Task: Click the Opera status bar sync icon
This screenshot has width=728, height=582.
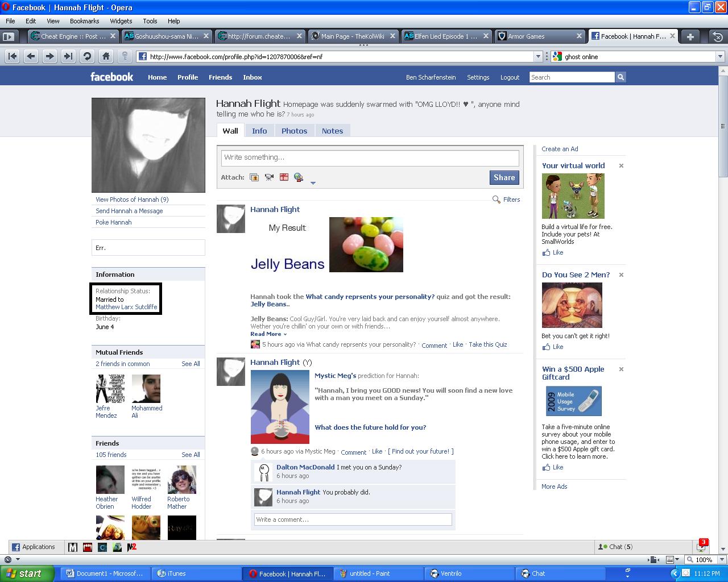Action: tap(7, 560)
